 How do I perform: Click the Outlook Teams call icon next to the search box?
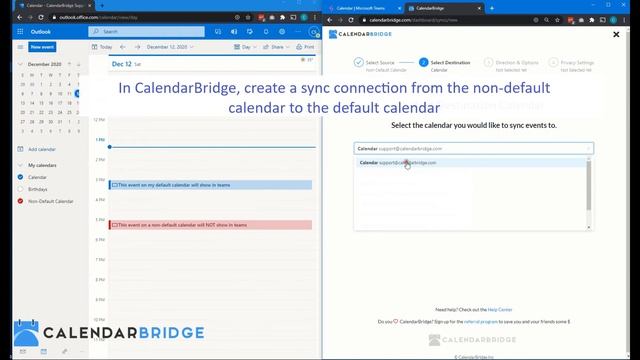(218, 31)
